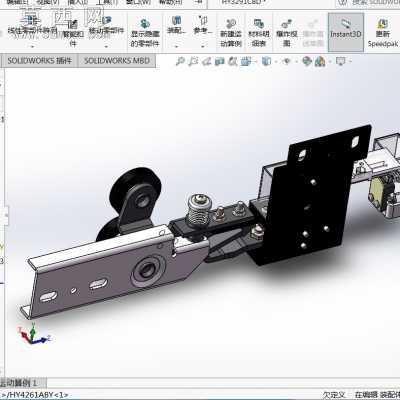Viewport: 400px width, 400px height.
Task: Expand the View Settings dropdown arrow
Action: [350, 62]
